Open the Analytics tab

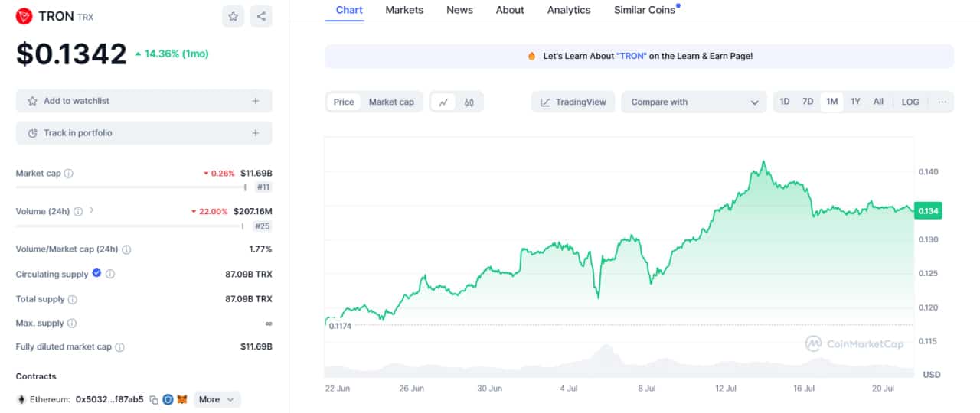pyautogui.click(x=569, y=10)
